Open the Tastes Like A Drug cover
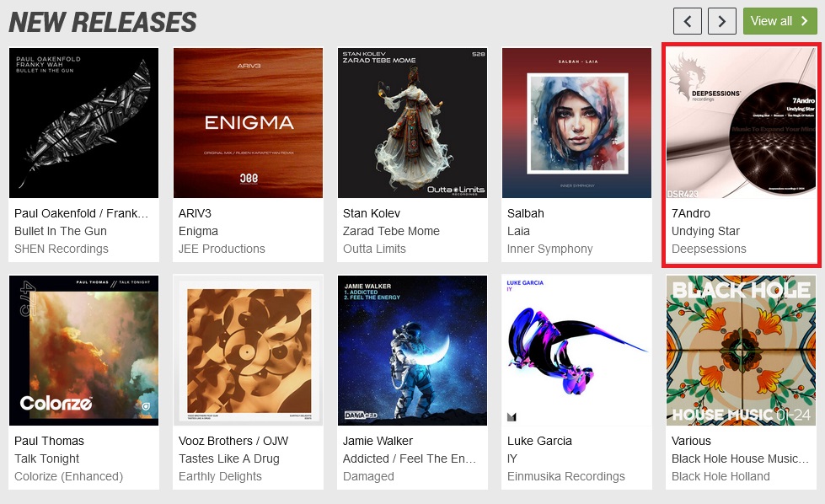Viewport: 825px width, 504px height. [x=249, y=351]
